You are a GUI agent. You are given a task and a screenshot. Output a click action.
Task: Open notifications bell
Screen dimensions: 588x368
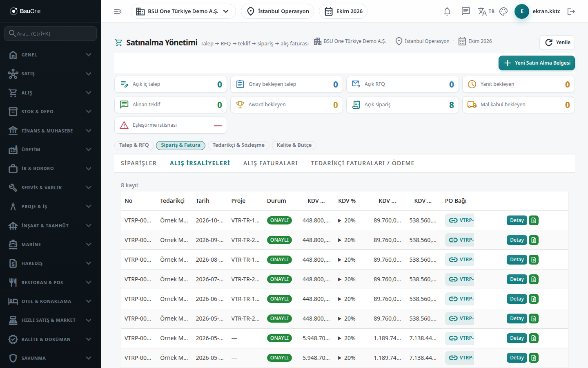tap(447, 11)
